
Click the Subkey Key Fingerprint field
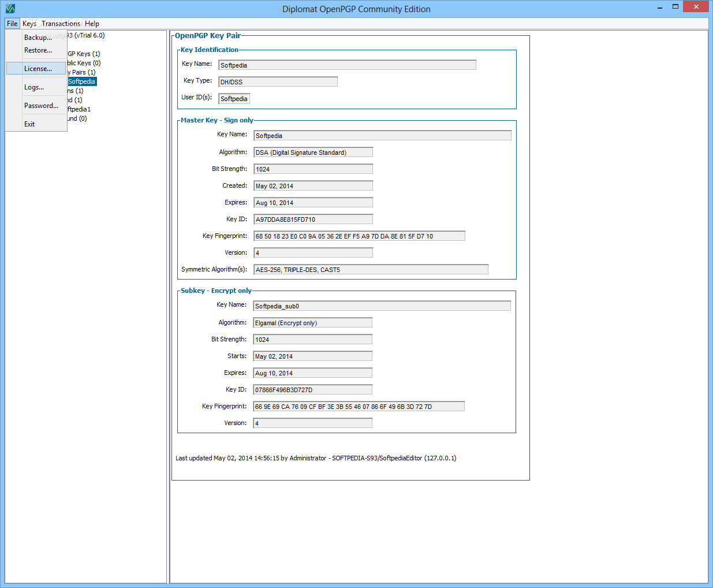coord(359,407)
